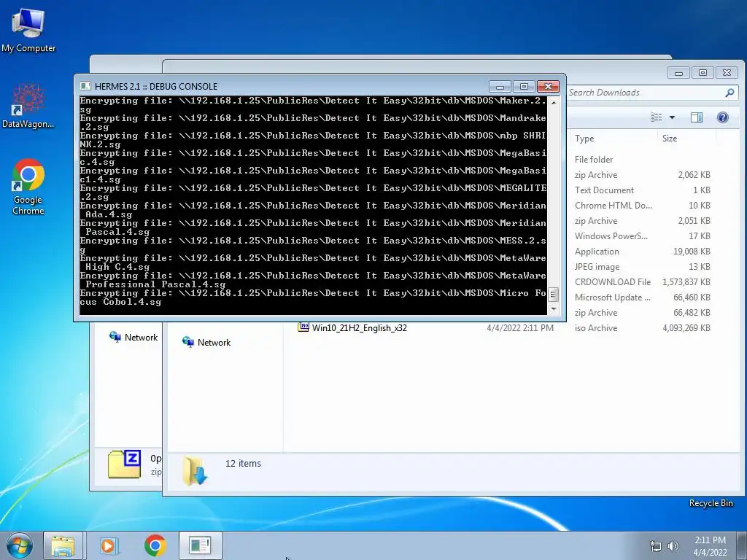Screen dimensions: 747x560
Task: Minimize the Downloads Explorer window
Action: pyautogui.click(x=678, y=73)
